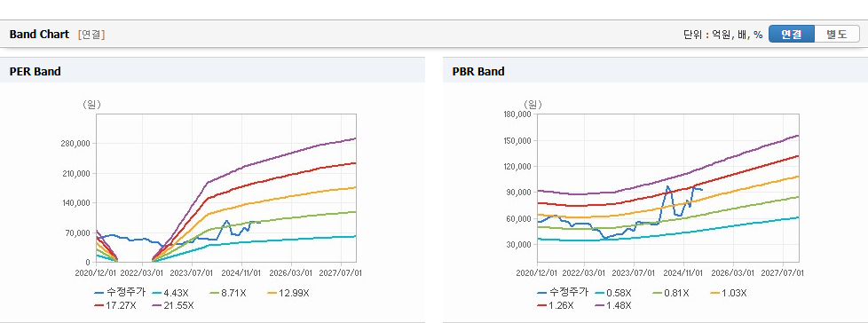Click the PBR Band panel title
This screenshot has height=323, width=868.
pos(478,71)
